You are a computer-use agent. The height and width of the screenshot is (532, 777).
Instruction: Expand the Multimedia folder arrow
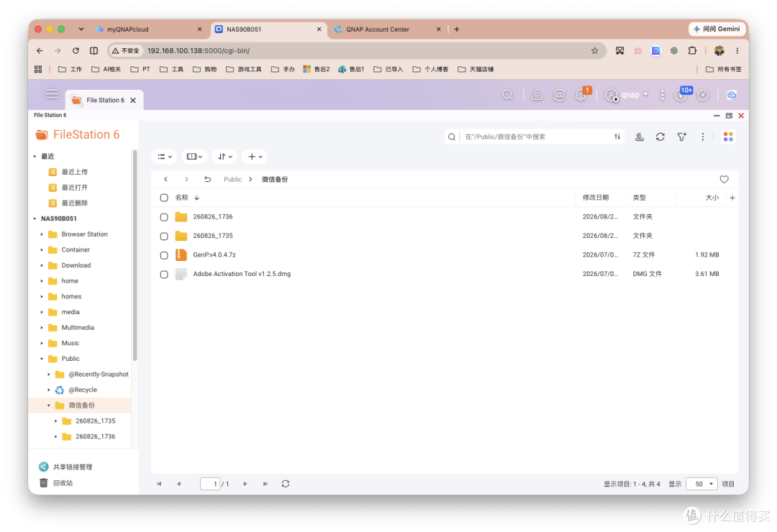point(42,327)
